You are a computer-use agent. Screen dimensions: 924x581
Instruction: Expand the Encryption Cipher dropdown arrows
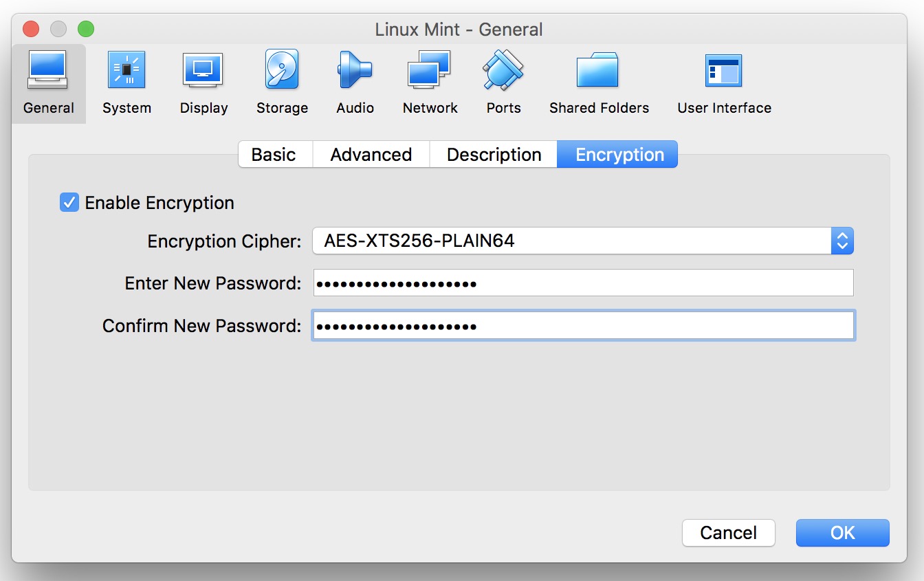click(x=842, y=241)
